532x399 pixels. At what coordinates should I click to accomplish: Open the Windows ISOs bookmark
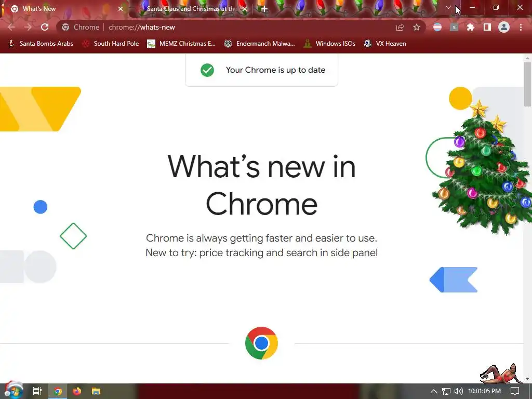[x=329, y=44]
